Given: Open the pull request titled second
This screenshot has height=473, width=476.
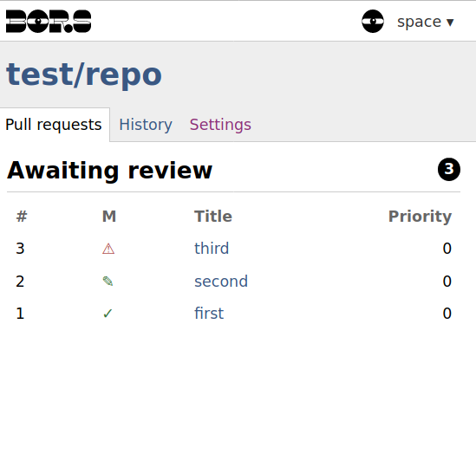Looking at the screenshot, I should pos(221,282).
